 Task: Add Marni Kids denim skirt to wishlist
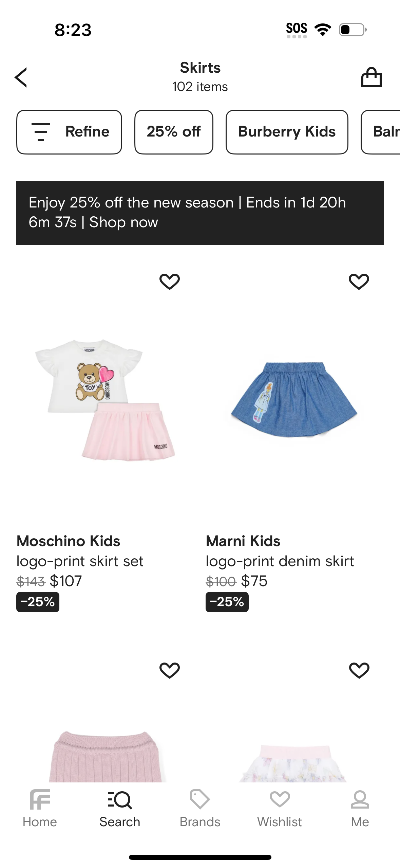359,282
